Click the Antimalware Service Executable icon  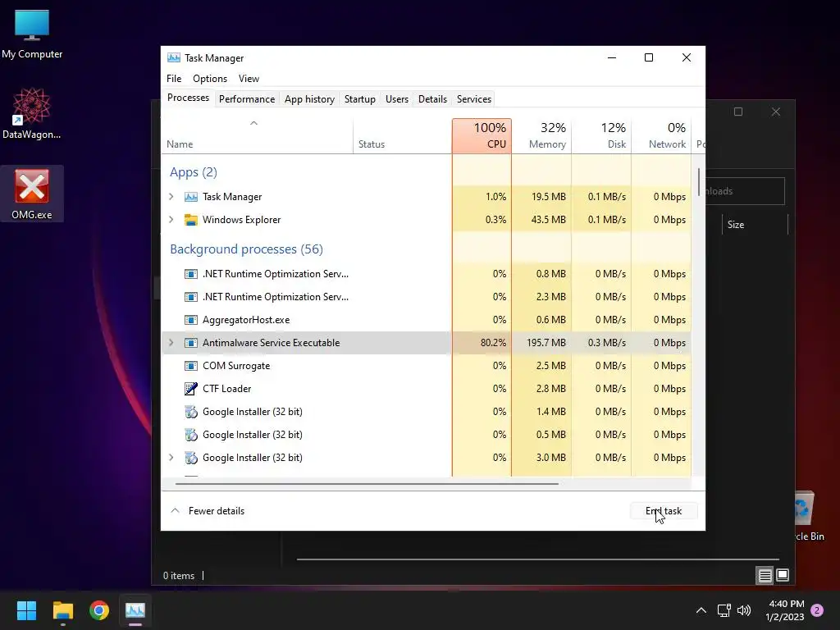tap(190, 343)
